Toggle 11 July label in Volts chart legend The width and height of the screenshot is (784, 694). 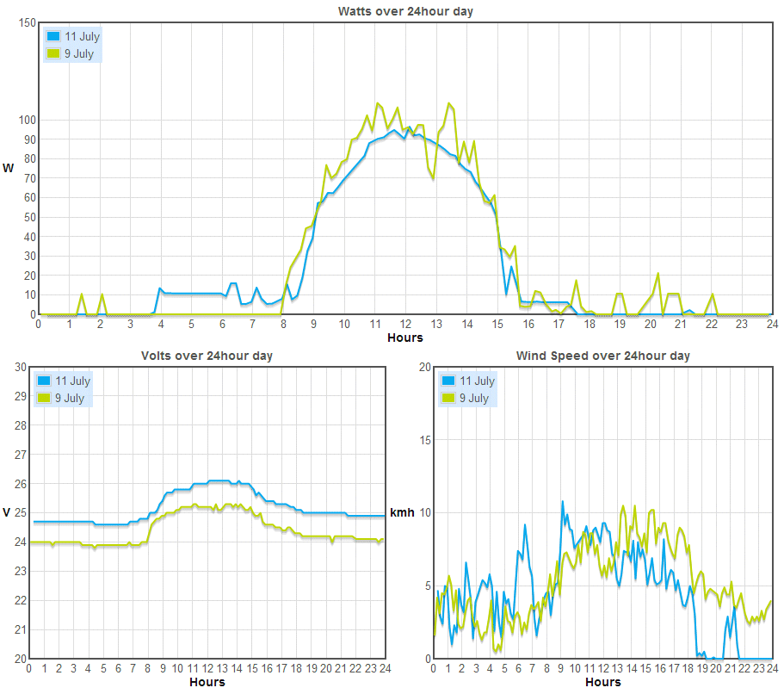pyautogui.click(x=74, y=381)
